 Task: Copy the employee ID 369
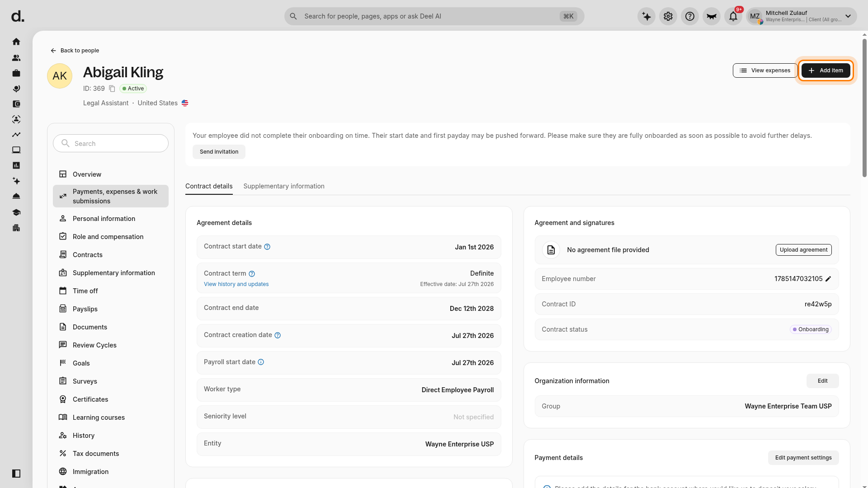pyautogui.click(x=112, y=89)
